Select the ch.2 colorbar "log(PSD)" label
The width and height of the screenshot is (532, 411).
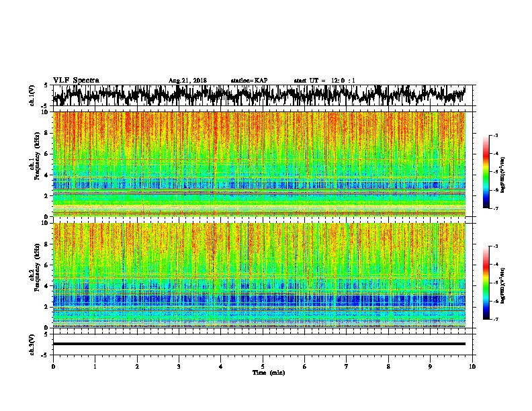[503, 286]
